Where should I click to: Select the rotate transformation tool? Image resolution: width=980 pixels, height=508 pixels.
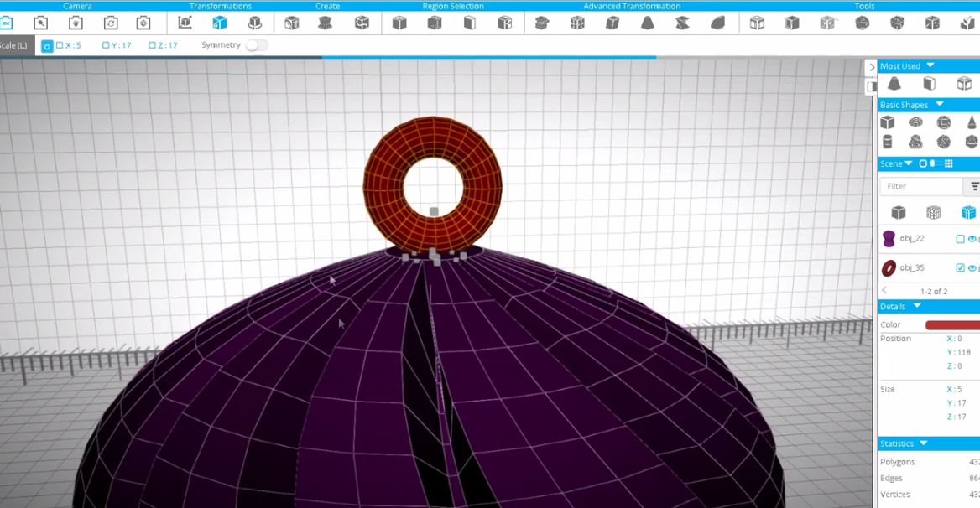click(x=254, y=23)
